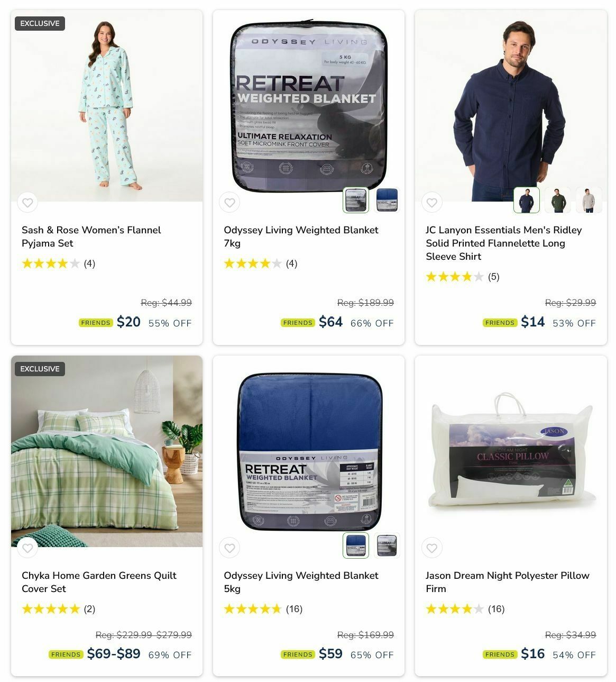Viewport: 616px width, 682px height.
Task: Select grey variant thumbnail of 5kg blanket
Action: [387, 545]
